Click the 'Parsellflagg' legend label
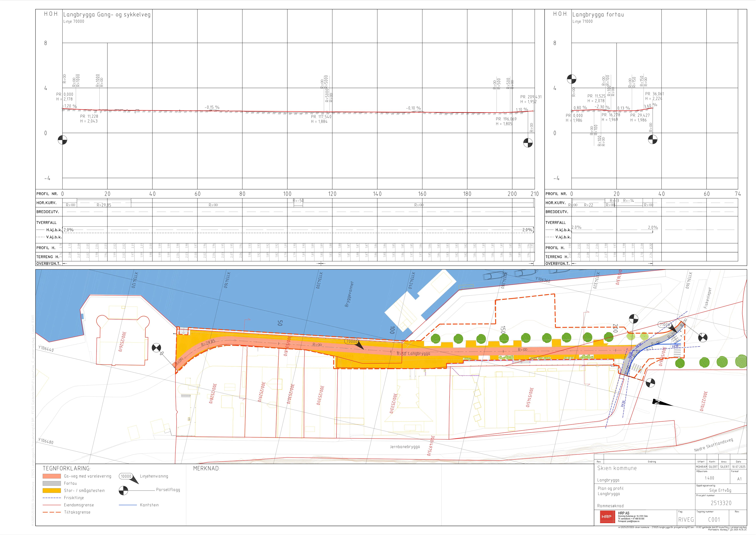This screenshot has height=535, width=756. (x=168, y=490)
